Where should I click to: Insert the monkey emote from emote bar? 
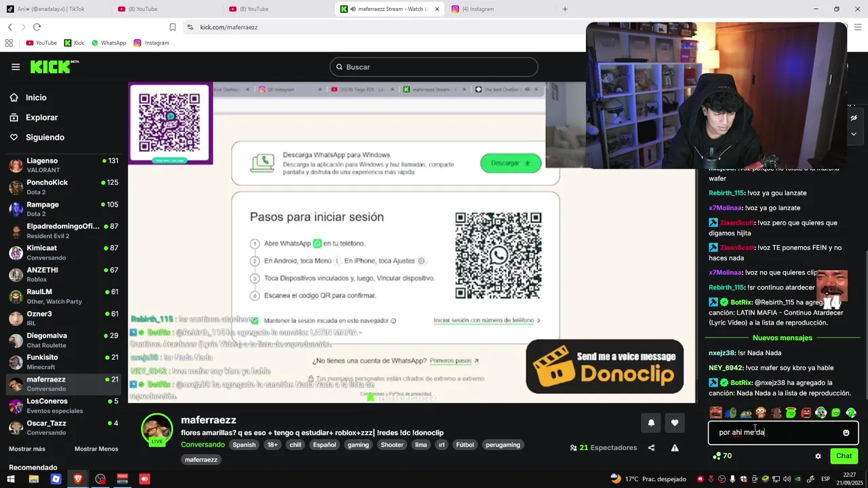[761, 413]
